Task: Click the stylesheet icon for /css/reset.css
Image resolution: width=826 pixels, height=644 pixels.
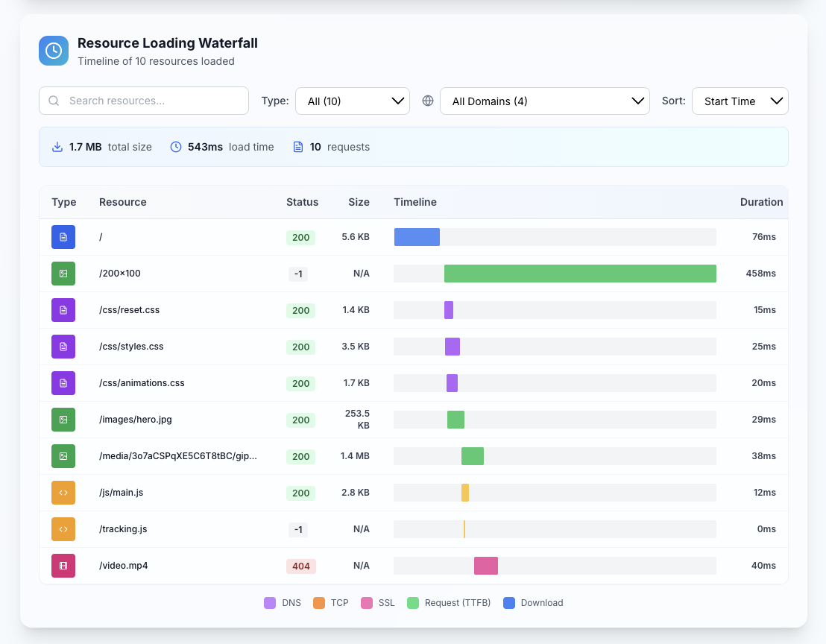Action: tap(63, 310)
